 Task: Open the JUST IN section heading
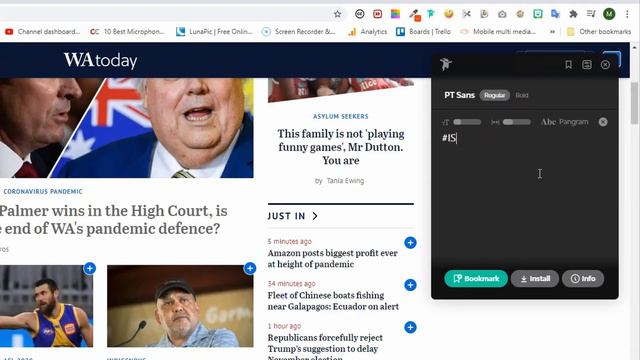pyautogui.click(x=287, y=216)
